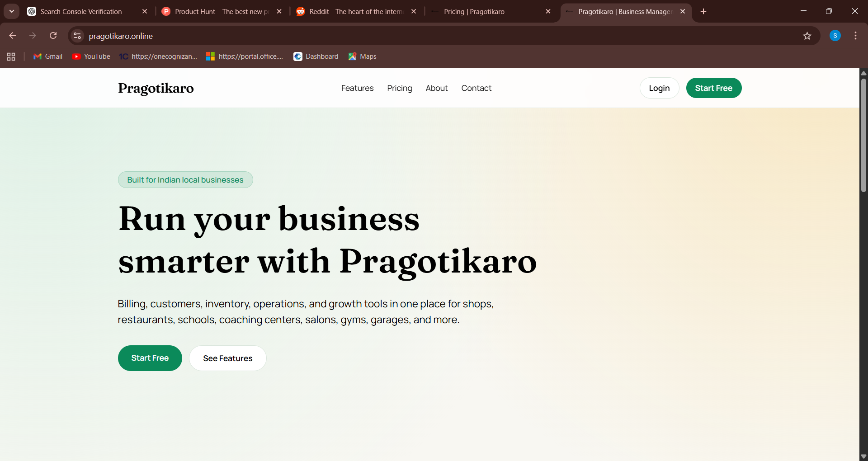Screen dimensions: 868x461
Task: Open the YouTube bookmark
Action: 91,56
